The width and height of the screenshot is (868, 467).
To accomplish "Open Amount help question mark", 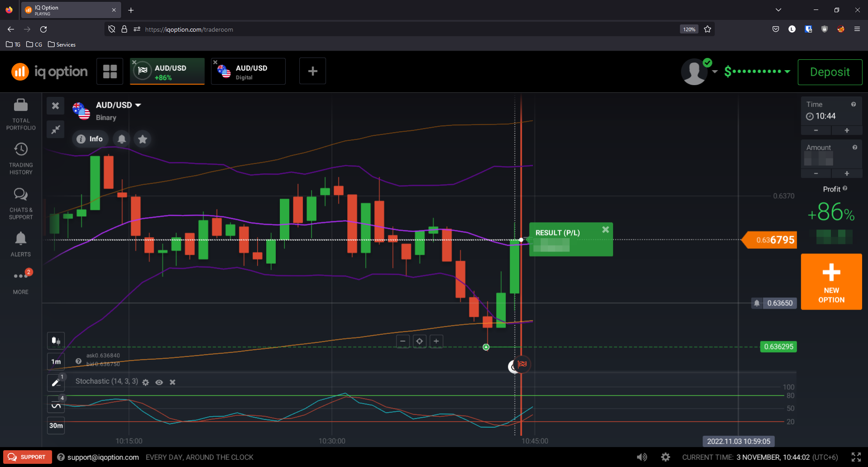I will (854, 148).
